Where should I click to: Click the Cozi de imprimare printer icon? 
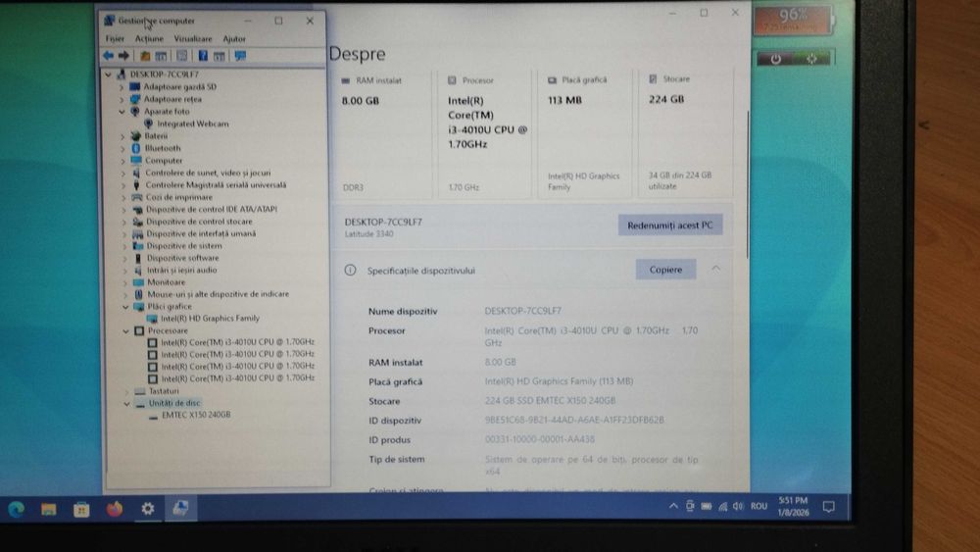(137, 197)
